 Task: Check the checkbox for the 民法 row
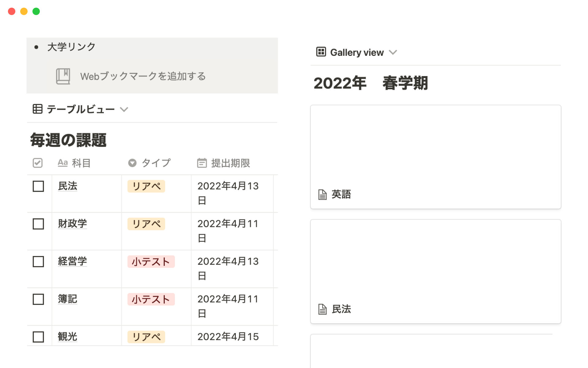click(x=38, y=186)
